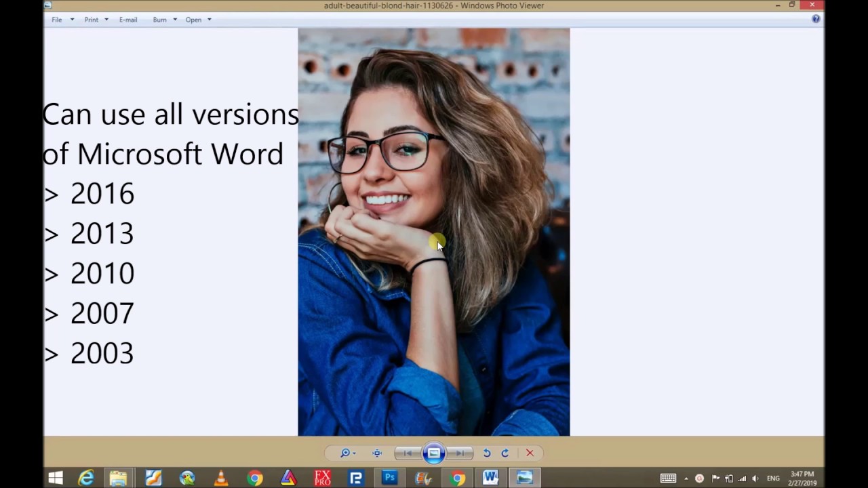The height and width of the screenshot is (488, 868).
Task: Go to the next photo
Action: (x=460, y=453)
